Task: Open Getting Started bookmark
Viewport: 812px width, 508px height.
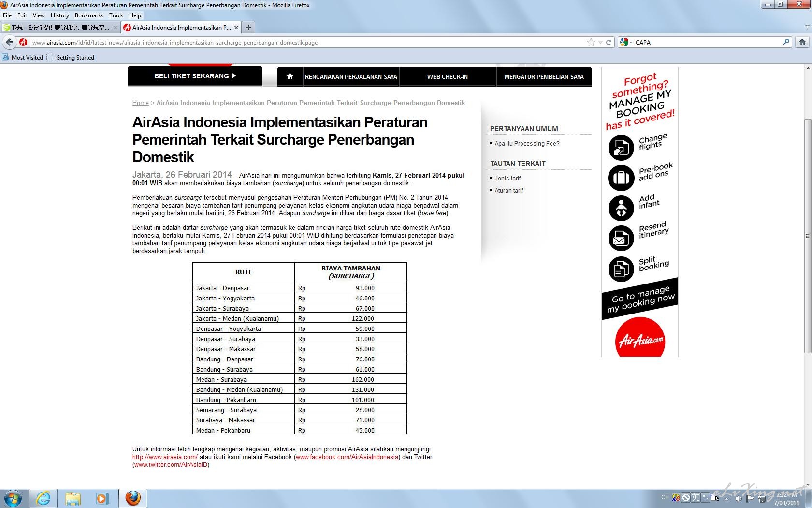Action: point(71,57)
